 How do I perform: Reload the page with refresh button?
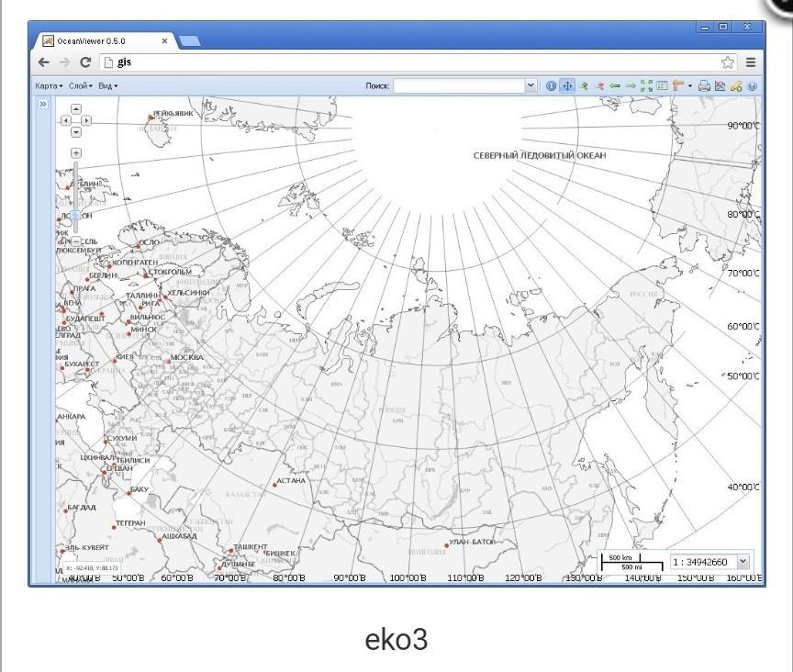[x=85, y=62]
